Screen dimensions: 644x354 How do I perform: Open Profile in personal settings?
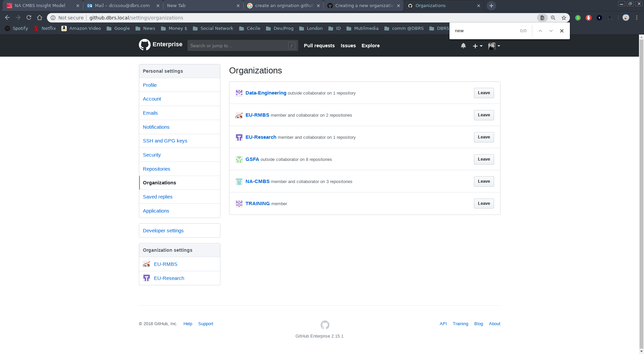(179, 85)
